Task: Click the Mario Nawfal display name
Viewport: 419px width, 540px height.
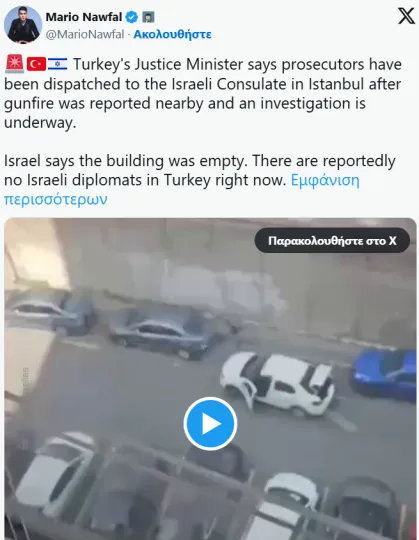Action: 84,17
